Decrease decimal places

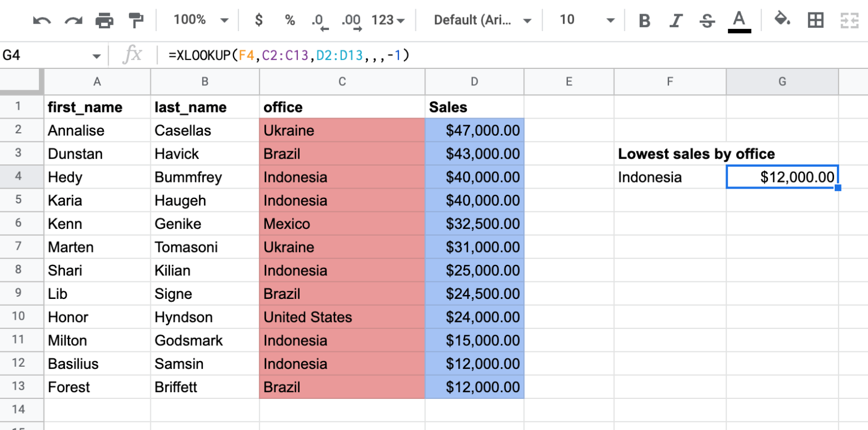[x=319, y=20]
